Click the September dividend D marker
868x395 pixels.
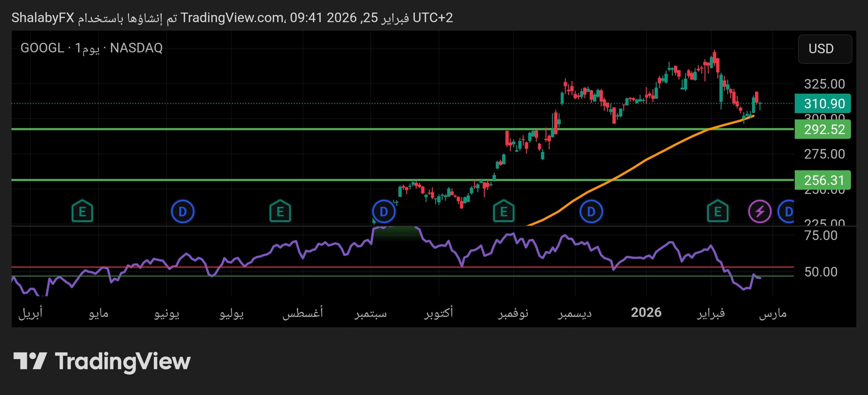[383, 211]
